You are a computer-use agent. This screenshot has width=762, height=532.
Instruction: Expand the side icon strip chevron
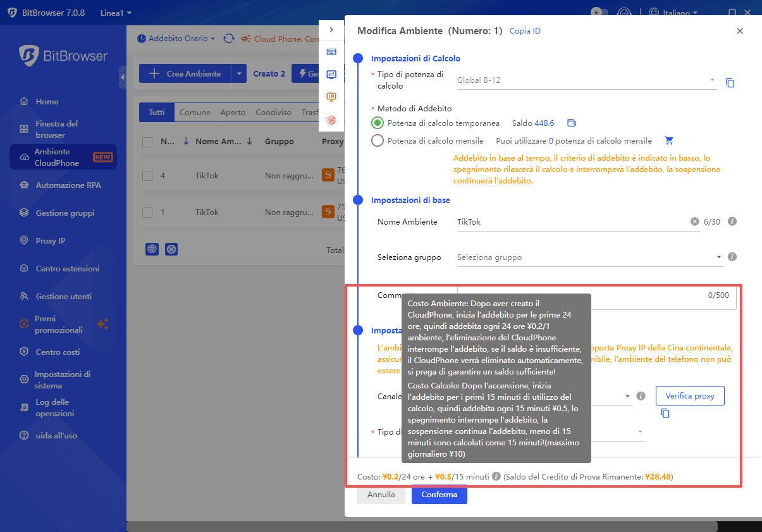(x=331, y=30)
